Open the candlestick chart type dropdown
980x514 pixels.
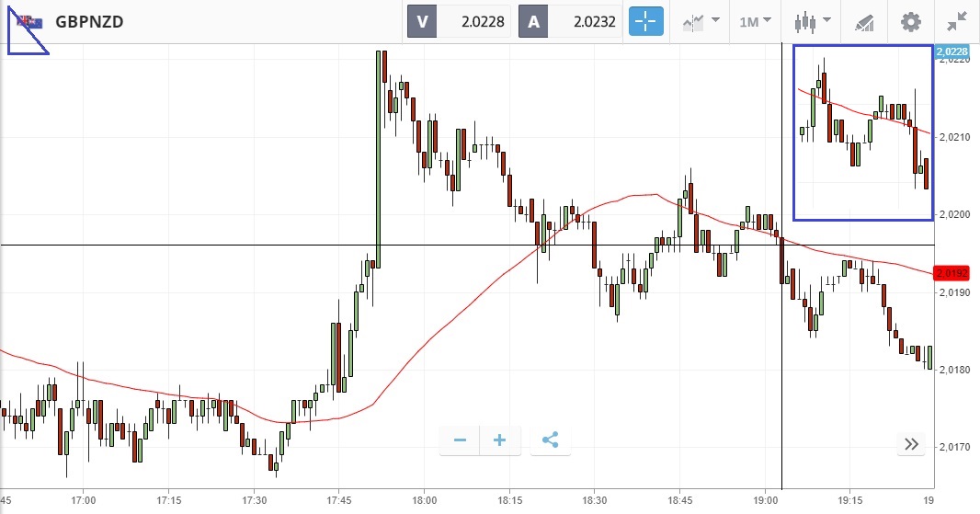click(x=812, y=21)
